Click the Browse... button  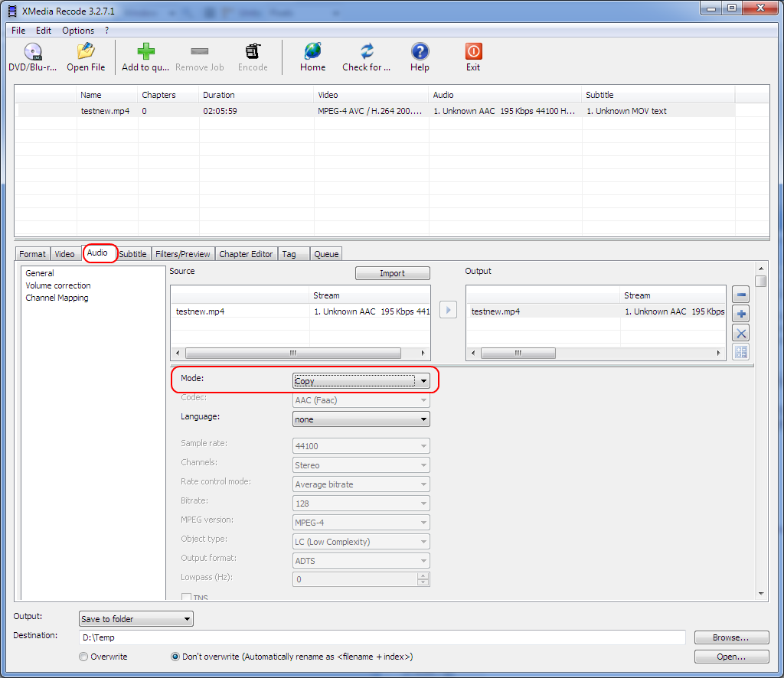click(x=730, y=637)
